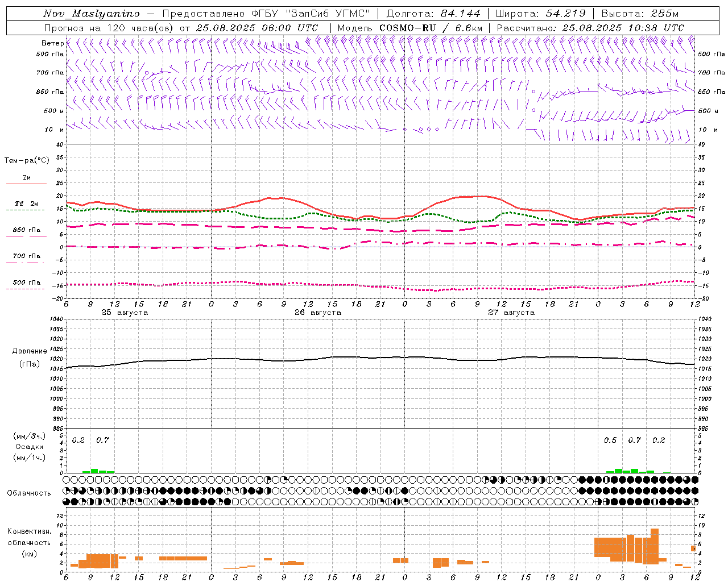728x582 pixels.
Task: Click the '(мм/3ч.)' precipitation unit label
Action: [30, 436]
